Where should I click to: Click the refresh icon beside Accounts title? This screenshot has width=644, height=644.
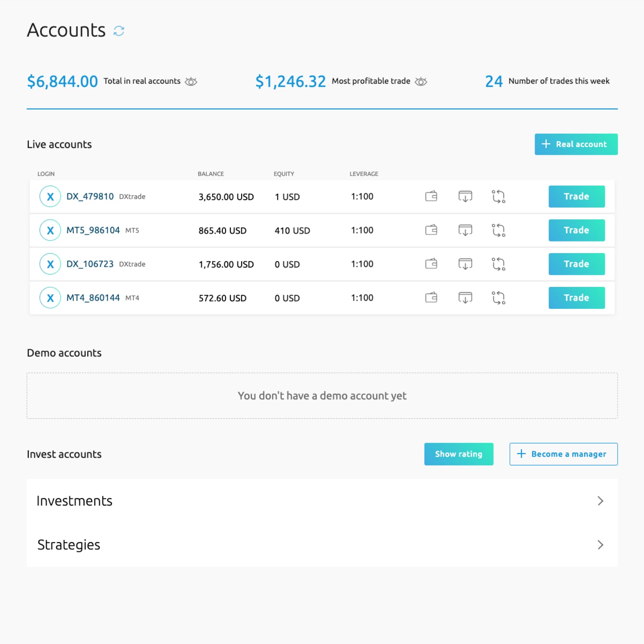119,31
